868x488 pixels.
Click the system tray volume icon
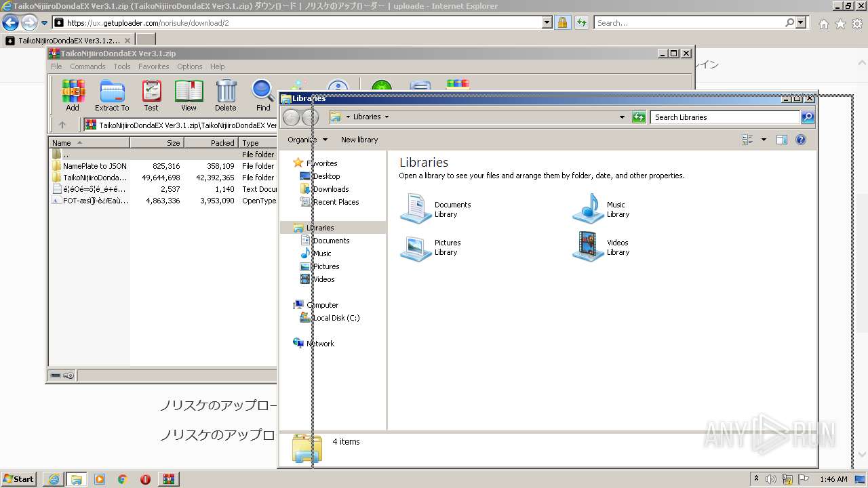(x=771, y=479)
